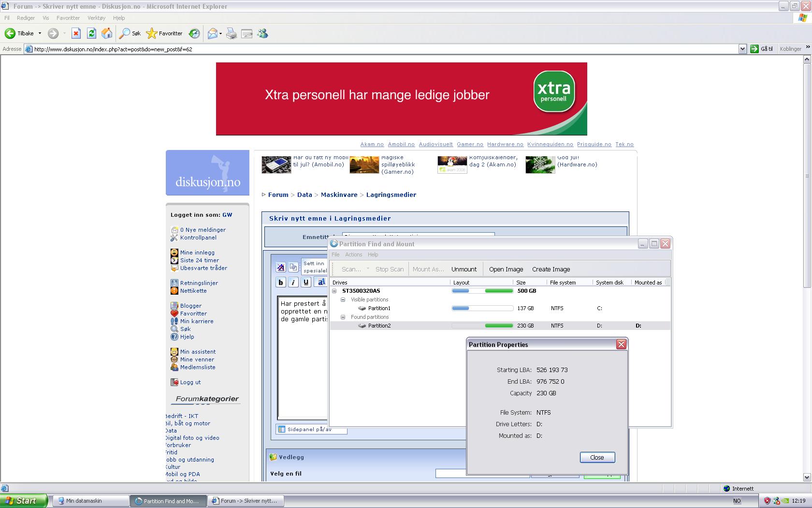The width and height of the screenshot is (812, 508).
Task: Open the Hjelp menu in Internet Explorer
Action: tap(119, 18)
